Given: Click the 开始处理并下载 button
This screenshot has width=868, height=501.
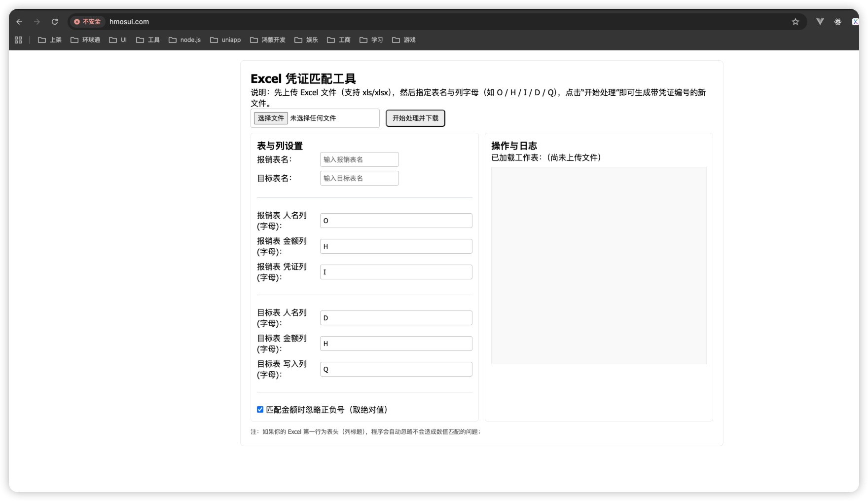Looking at the screenshot, I should (415, 118).
